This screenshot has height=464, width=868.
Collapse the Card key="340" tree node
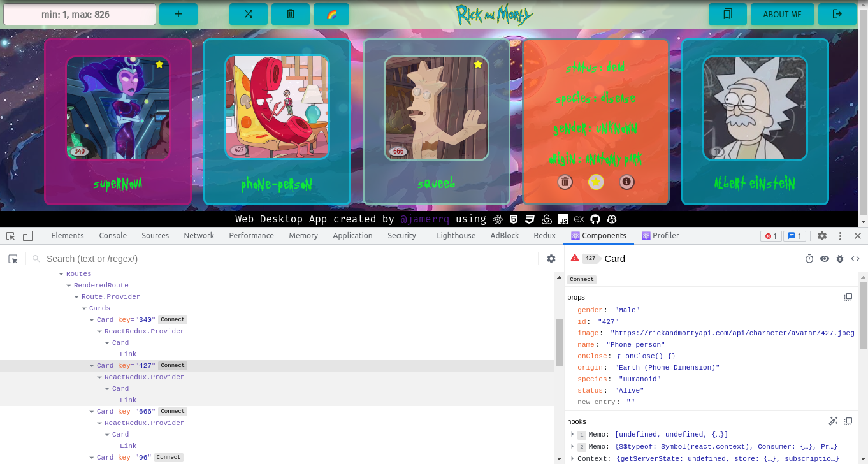click(x=92, y=320)
